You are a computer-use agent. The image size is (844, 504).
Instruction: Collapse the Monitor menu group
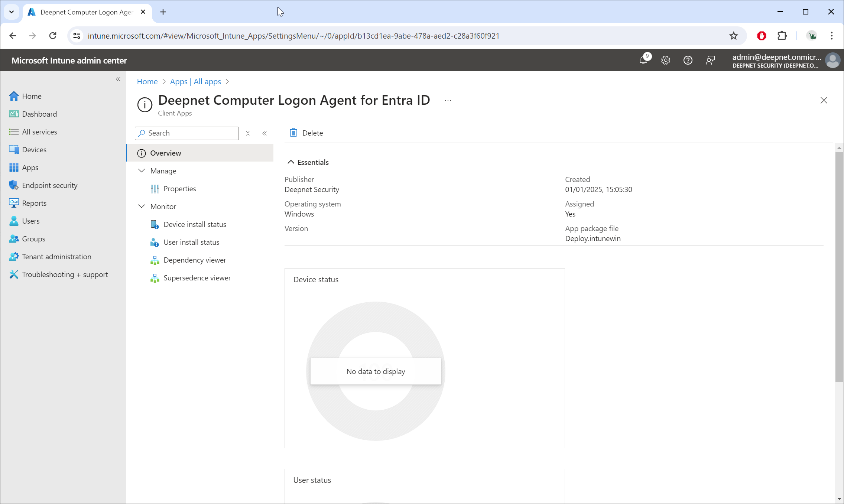142,207
